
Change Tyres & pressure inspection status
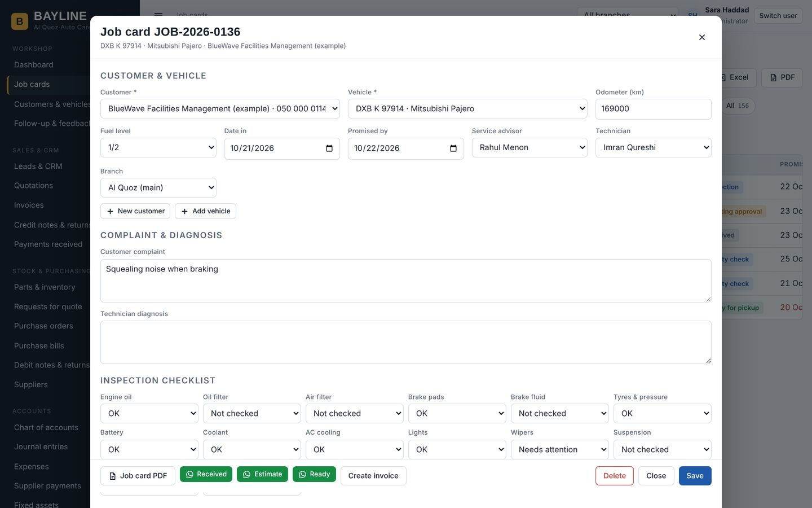(663, 414)
